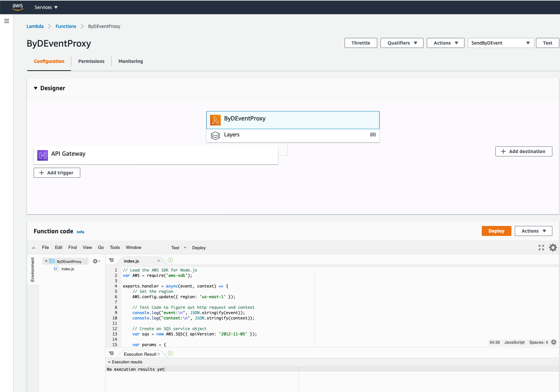
Task: Click the top Test button
Action: tap(547, 43)
